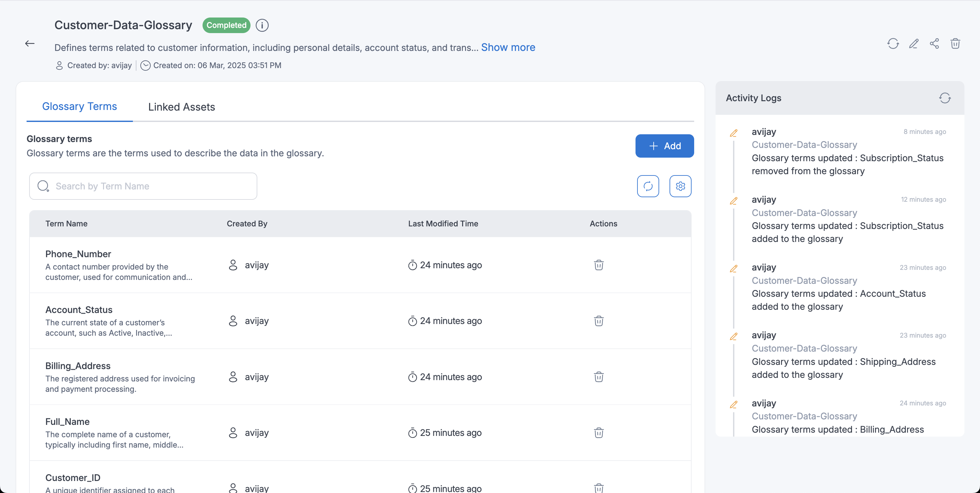Viewport: 980px width, 493px height.
Task: Focus the Search by Term Name field
Action: [x=143, y=186]
